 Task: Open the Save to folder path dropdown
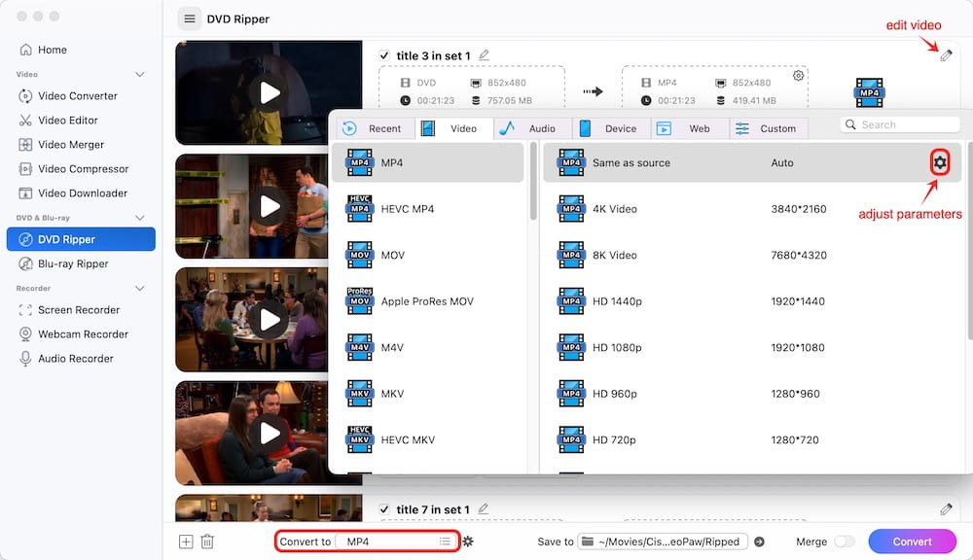tap(662, 542)
